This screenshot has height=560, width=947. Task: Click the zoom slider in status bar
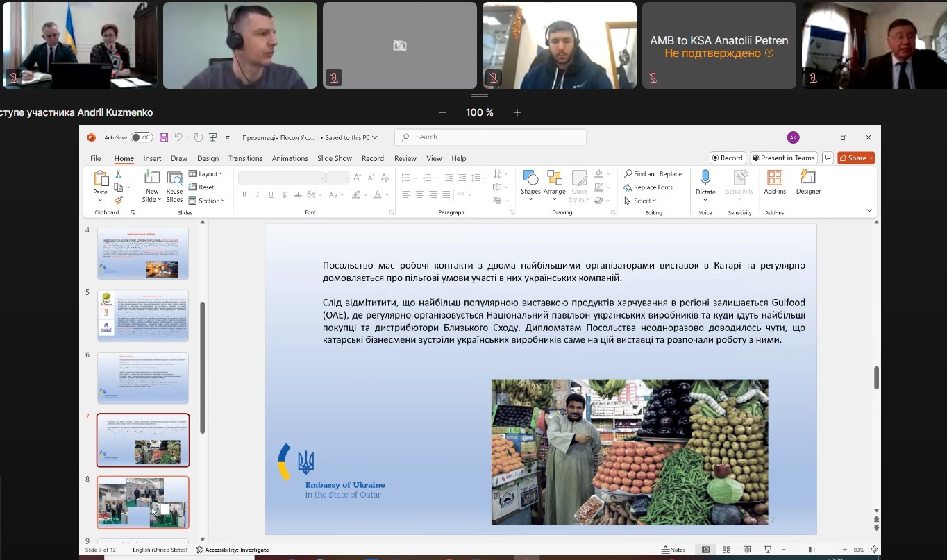[810, 550]
